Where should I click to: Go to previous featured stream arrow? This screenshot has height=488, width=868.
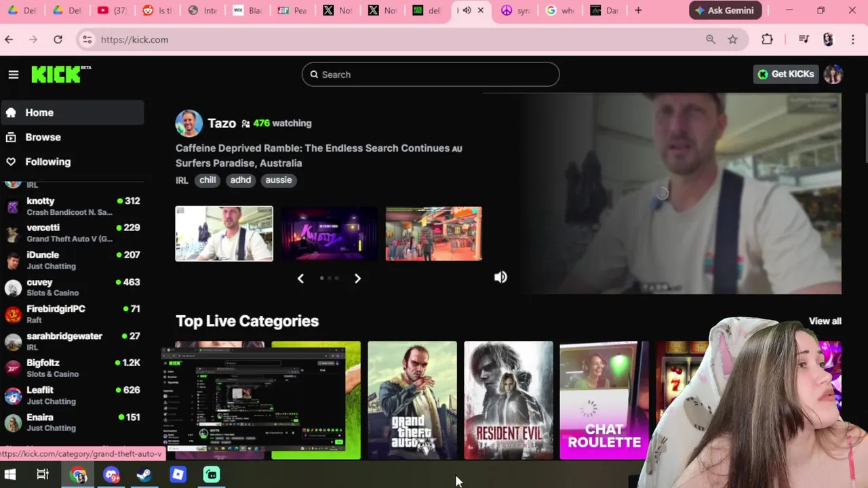pos(300,279)
